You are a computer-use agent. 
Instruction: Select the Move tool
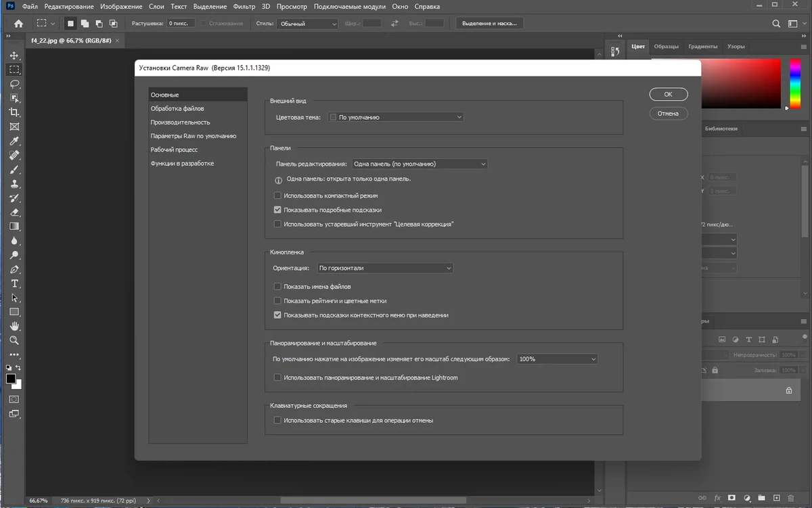coord(14,55)
